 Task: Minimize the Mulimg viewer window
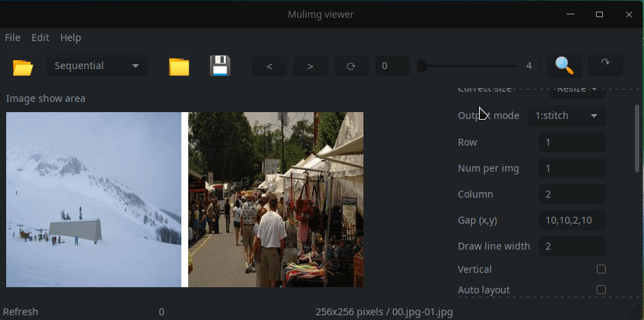point(570,14)
